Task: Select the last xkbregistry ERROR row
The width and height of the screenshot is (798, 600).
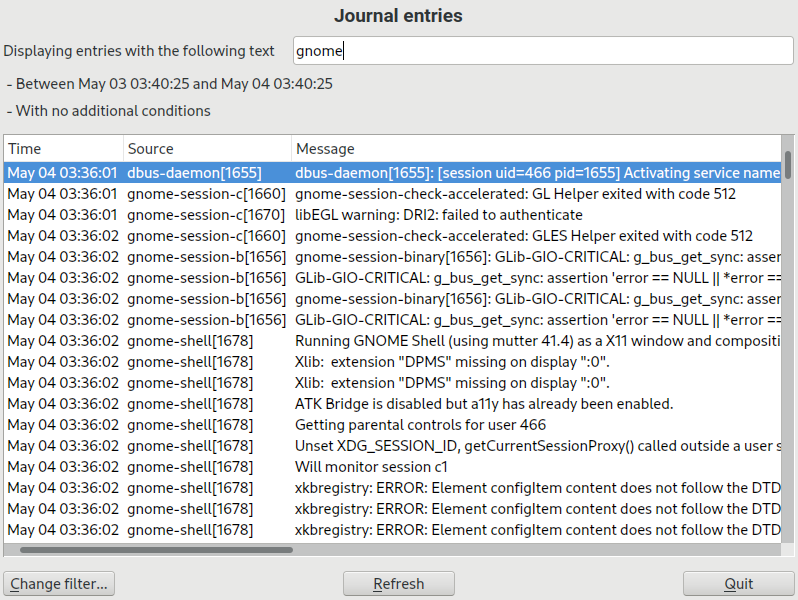Action: click(x=536, y=530)
